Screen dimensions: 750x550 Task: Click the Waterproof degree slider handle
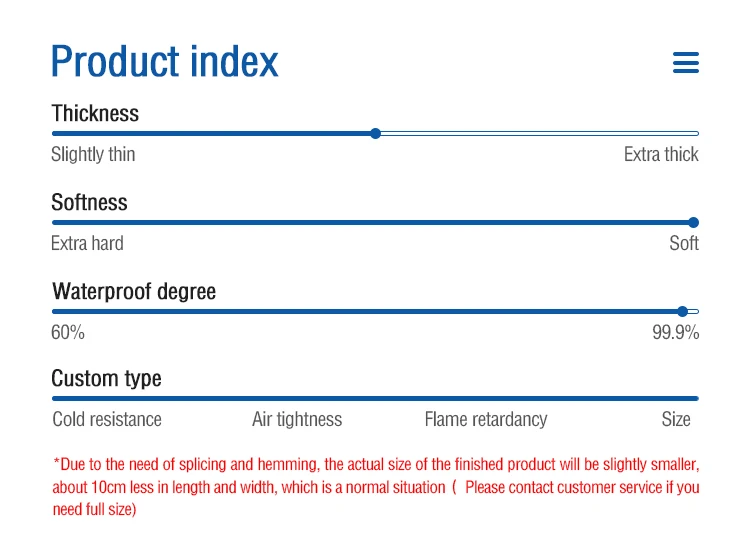click(x=682, y=311)
